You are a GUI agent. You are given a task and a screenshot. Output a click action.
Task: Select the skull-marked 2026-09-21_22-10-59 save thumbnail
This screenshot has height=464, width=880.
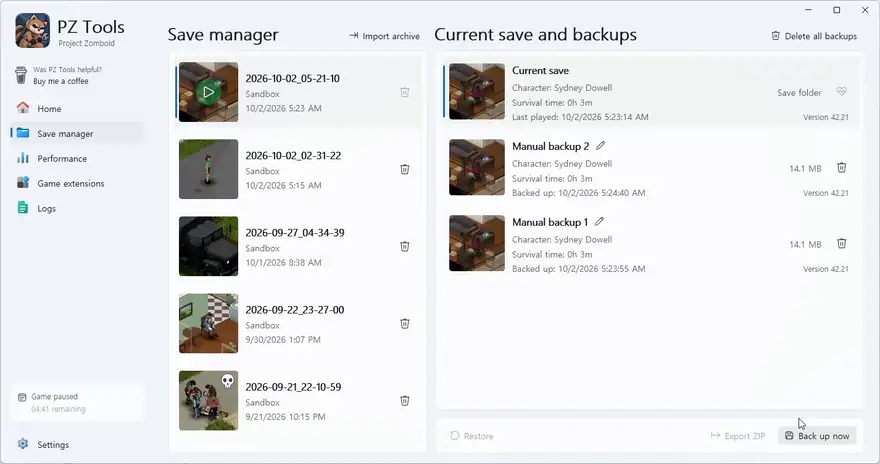coord(208,401)
